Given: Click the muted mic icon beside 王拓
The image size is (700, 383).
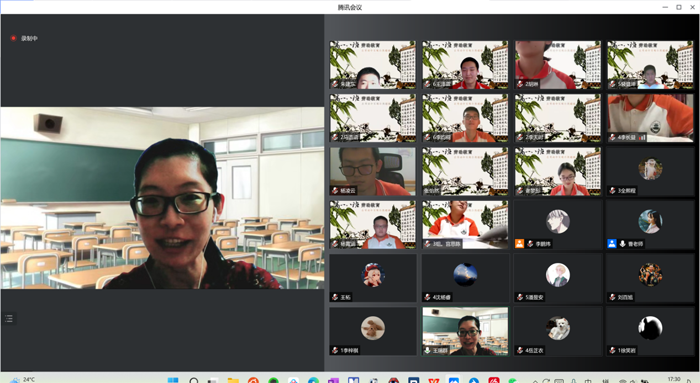Looking at the screenshot, I should (x=335, y=297).
